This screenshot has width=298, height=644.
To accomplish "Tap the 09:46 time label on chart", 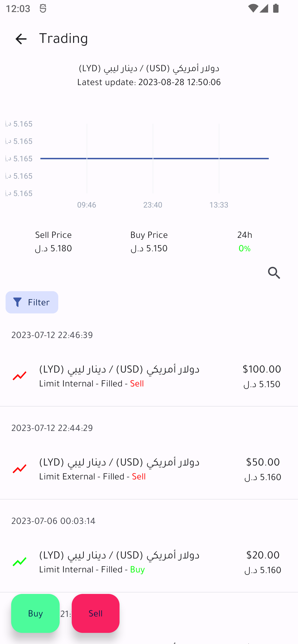I will point(87,205).
